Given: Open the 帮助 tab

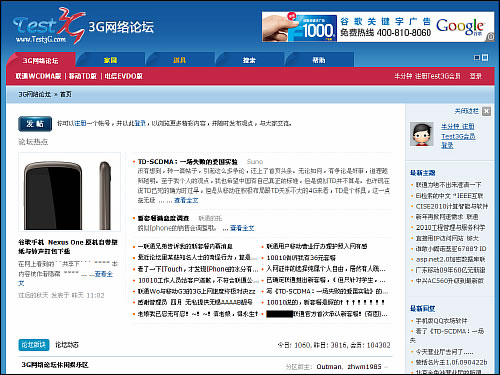Looking at the screenshot, I should (318, 60).
